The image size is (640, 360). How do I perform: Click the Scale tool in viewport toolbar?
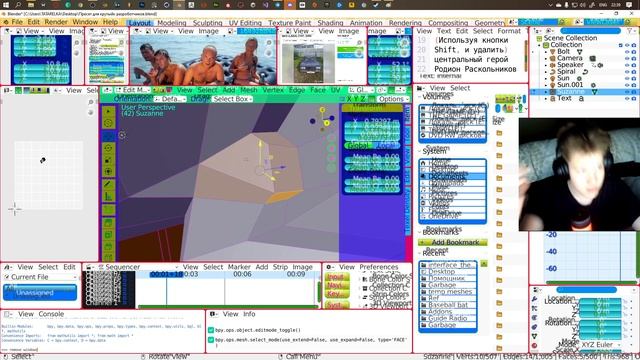[108, 160]
